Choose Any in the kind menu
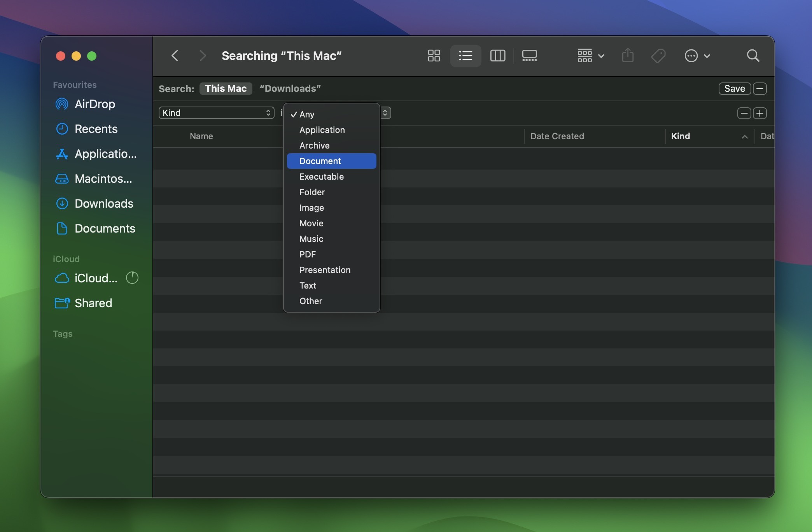 [x=331, y=114]
